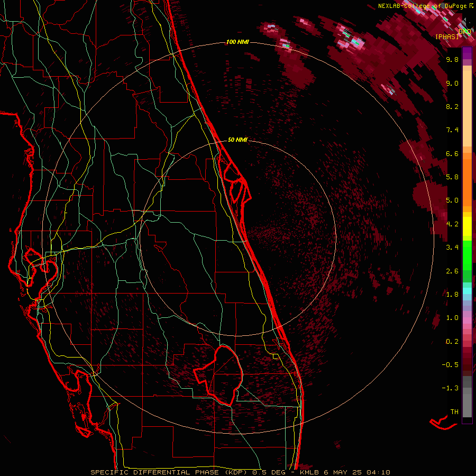Select the -0.5 scale value

tap(450, 364)
